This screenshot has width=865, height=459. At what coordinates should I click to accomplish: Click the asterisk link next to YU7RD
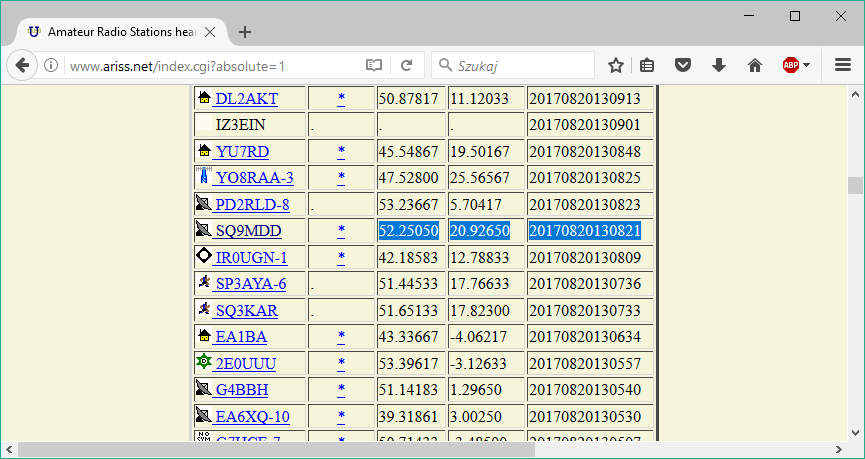pos(341,152)
